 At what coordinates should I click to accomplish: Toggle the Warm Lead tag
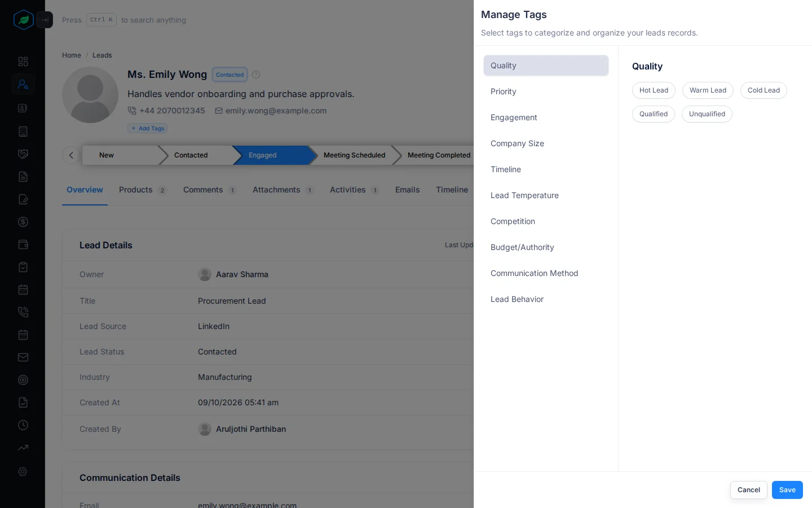(708, 90)
